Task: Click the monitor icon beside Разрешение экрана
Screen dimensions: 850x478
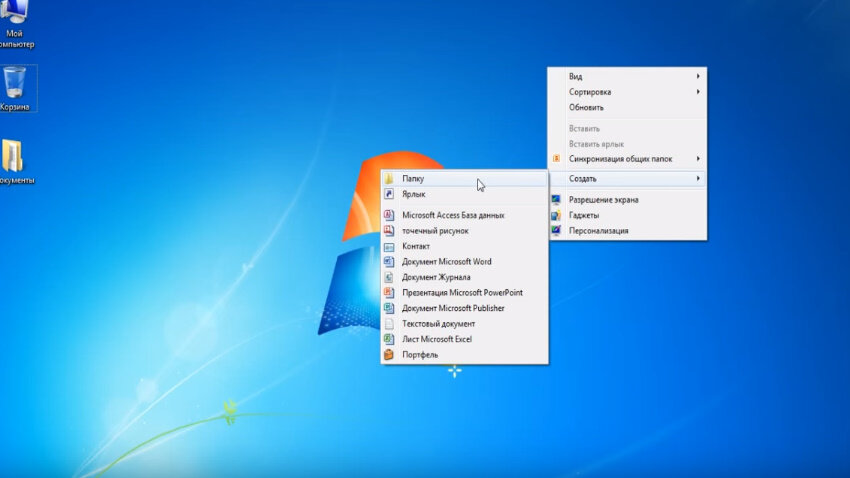Action: [x=556, y=199]
